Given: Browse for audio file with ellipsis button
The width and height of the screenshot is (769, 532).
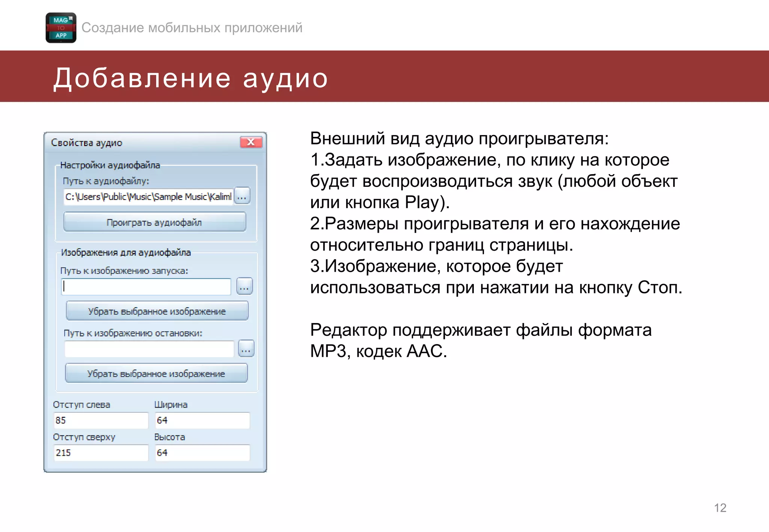Looking at the screenshot, I should coord(242,196).
